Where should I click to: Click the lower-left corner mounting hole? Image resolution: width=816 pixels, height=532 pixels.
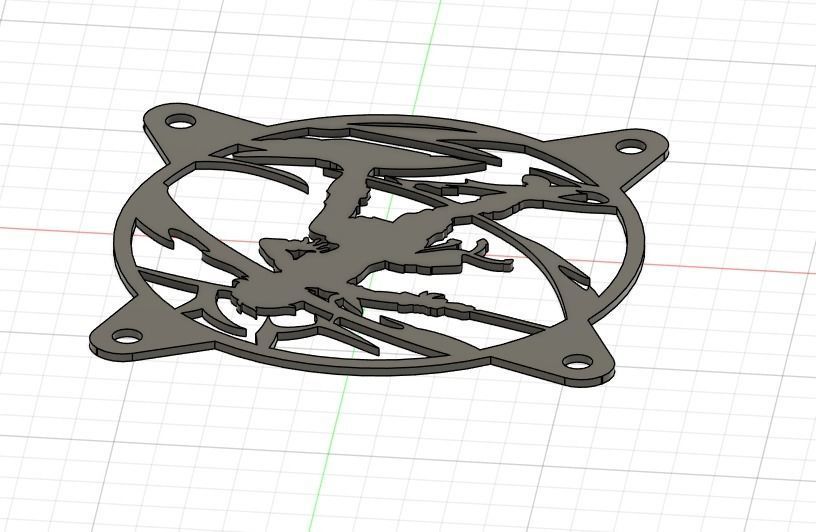click(x=126, y=336)
